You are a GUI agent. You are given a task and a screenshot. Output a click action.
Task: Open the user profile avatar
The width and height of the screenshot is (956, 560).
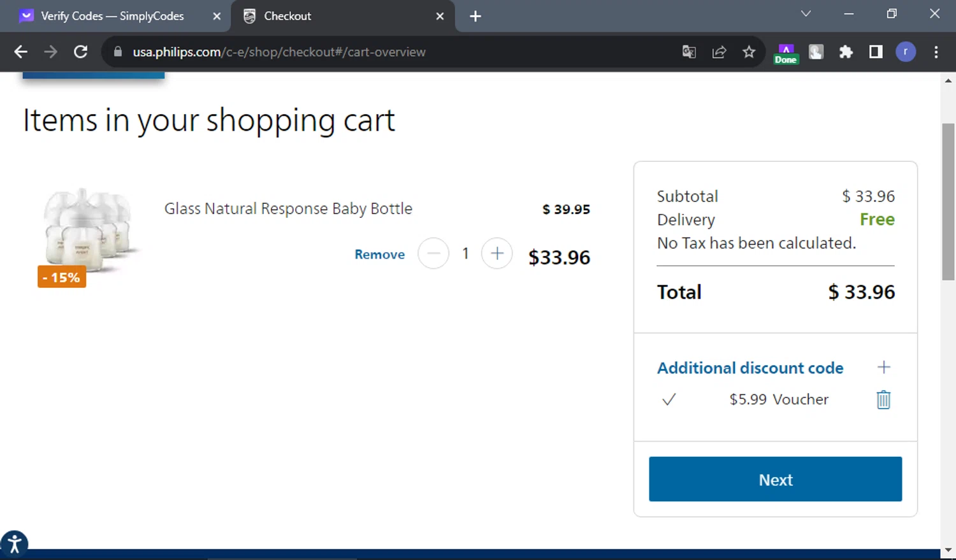[906, 52]
